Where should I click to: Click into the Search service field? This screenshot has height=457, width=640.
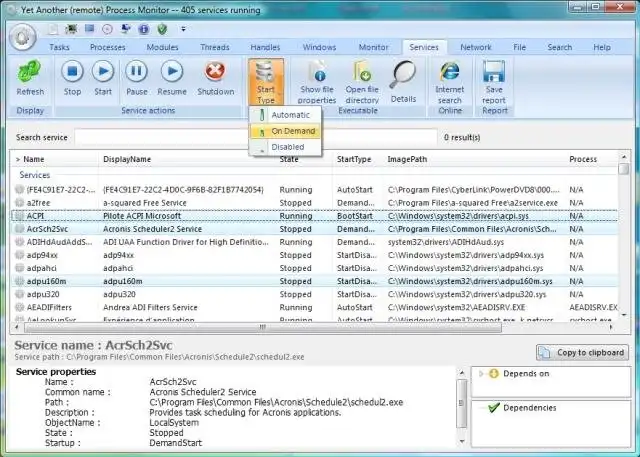(x=256, y=138)
